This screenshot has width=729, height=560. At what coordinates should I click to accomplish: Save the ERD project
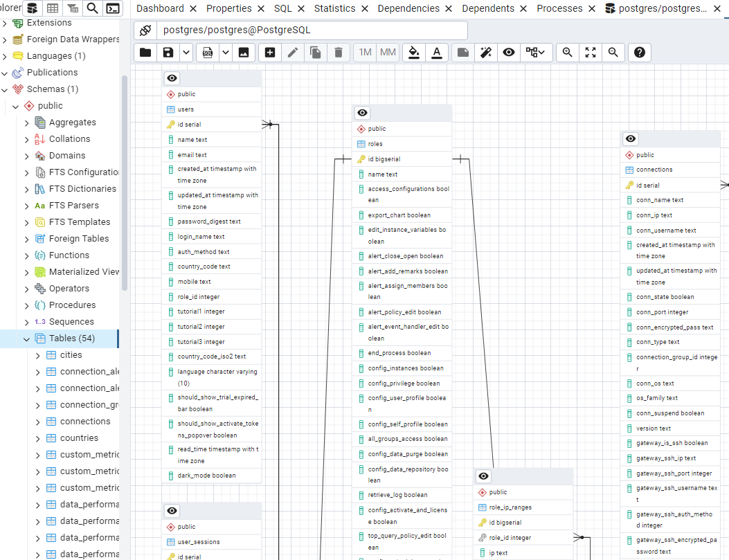[168, 53]
